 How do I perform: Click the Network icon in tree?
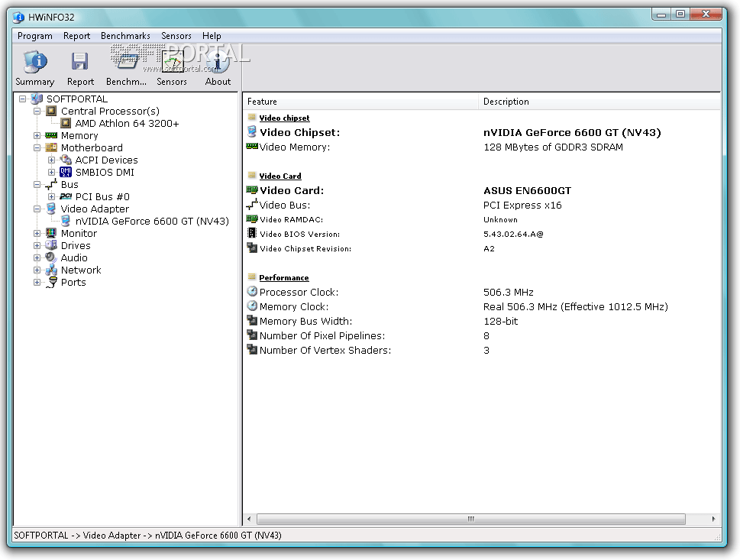51,270
